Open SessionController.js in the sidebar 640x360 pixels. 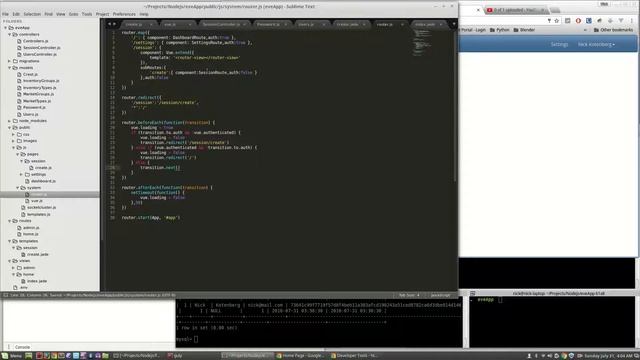click(42, 48)
